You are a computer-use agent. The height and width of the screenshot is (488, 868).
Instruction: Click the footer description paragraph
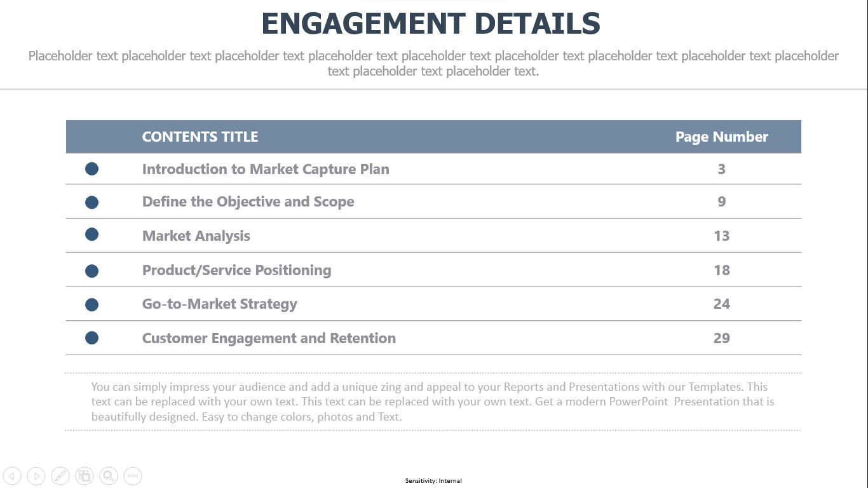433,402
